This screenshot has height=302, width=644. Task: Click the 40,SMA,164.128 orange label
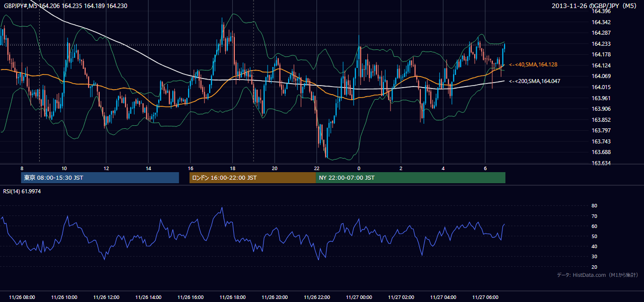[x=533, y=64]
